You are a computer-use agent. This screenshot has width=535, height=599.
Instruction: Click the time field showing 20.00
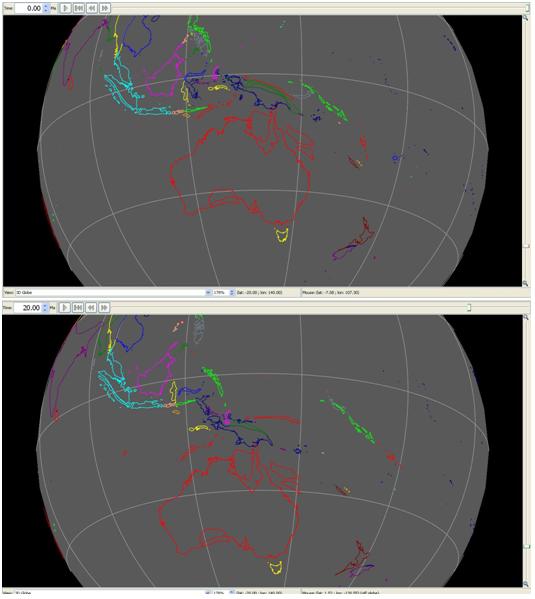pyautogui.click(x=28, y=308)
